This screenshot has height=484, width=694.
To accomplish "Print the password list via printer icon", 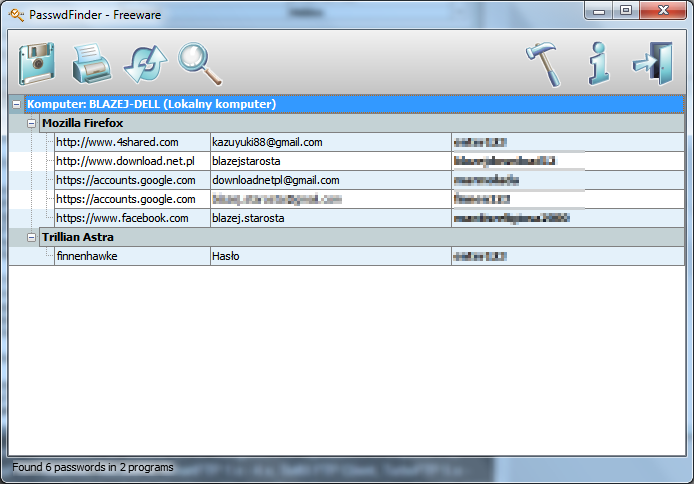I will 92,64.
